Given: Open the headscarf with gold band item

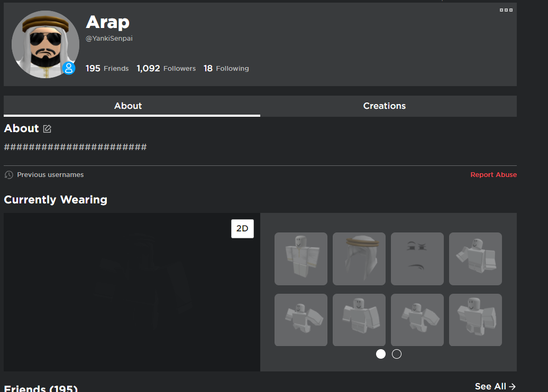Looking at the screenshot, I should click(359, 259).
